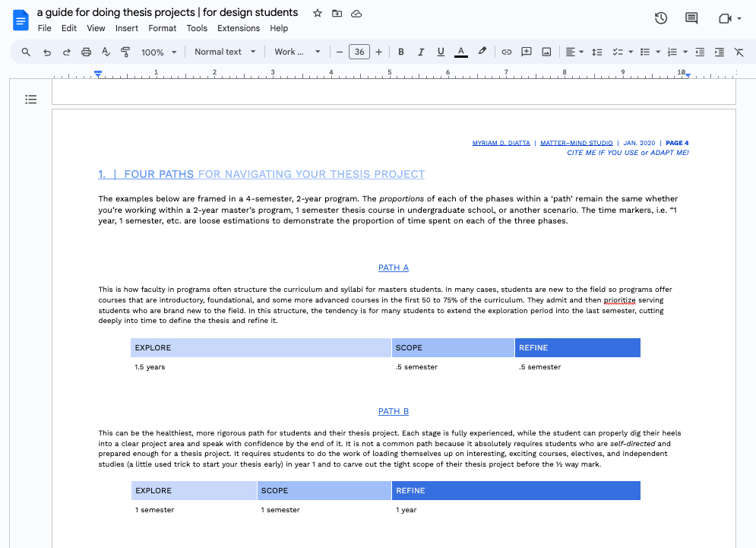
Task: Click the print icon in toolbar
Action: click(86, 52)
